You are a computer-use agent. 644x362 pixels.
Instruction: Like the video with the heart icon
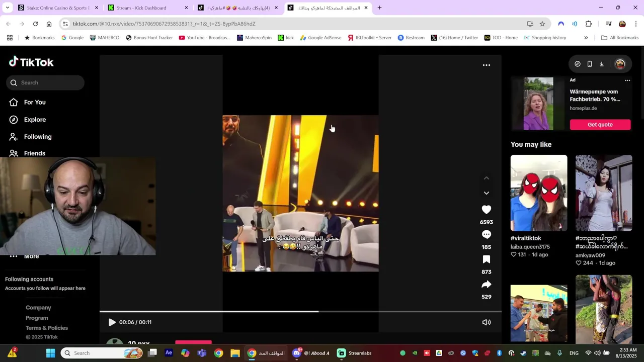pyautogui.click(x=486, y=210)
